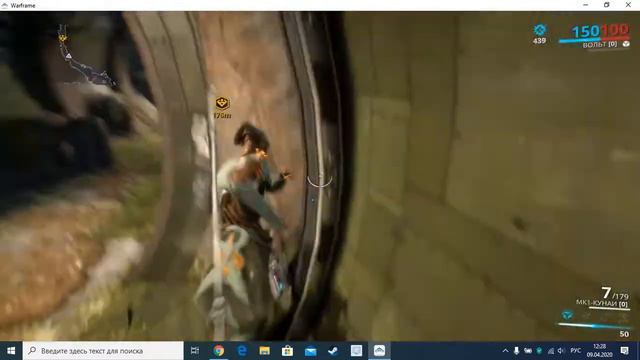Click the МК1-КУНАИ [0] weapon label

click(602, 303)
